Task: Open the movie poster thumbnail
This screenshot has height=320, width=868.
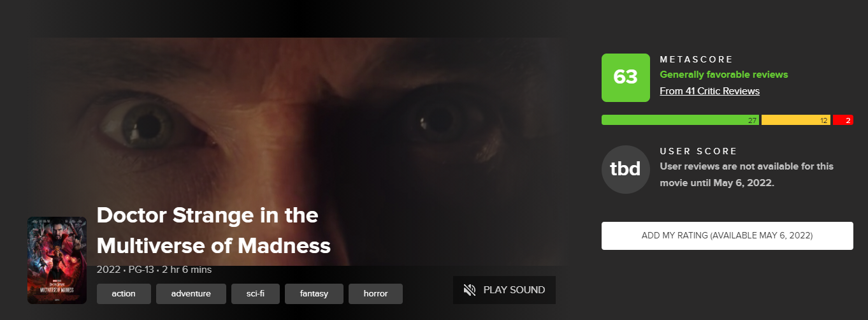Action: point(57,260)
